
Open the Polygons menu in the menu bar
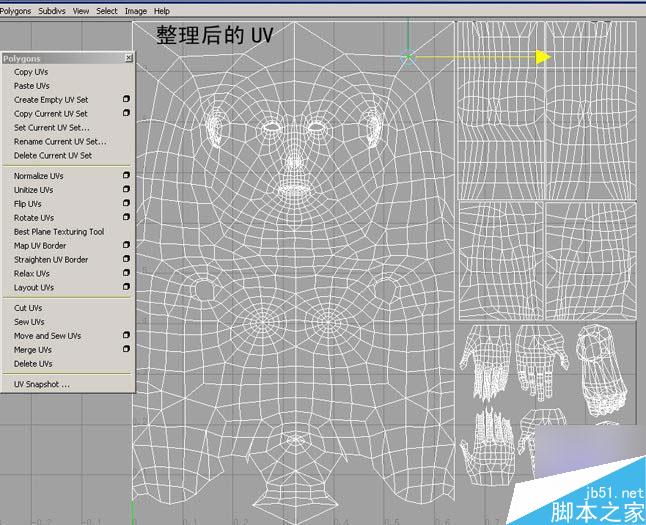point(15,11)
